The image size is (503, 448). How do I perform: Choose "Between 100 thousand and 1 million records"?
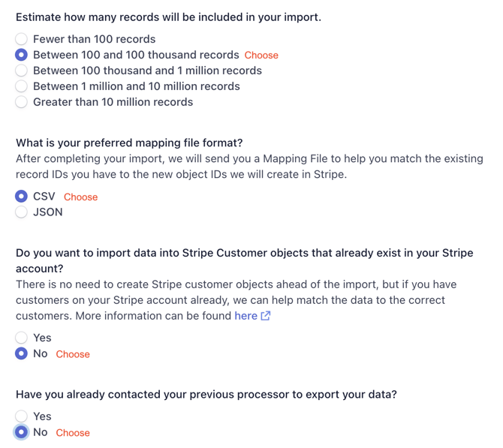click(21, 71)
